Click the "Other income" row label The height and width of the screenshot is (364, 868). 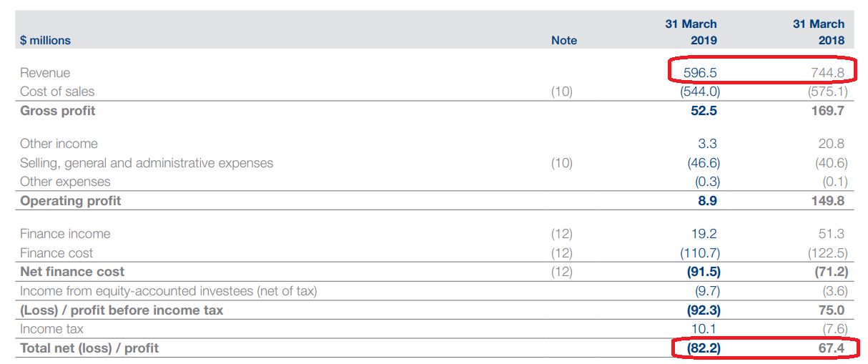pos(59,144)
